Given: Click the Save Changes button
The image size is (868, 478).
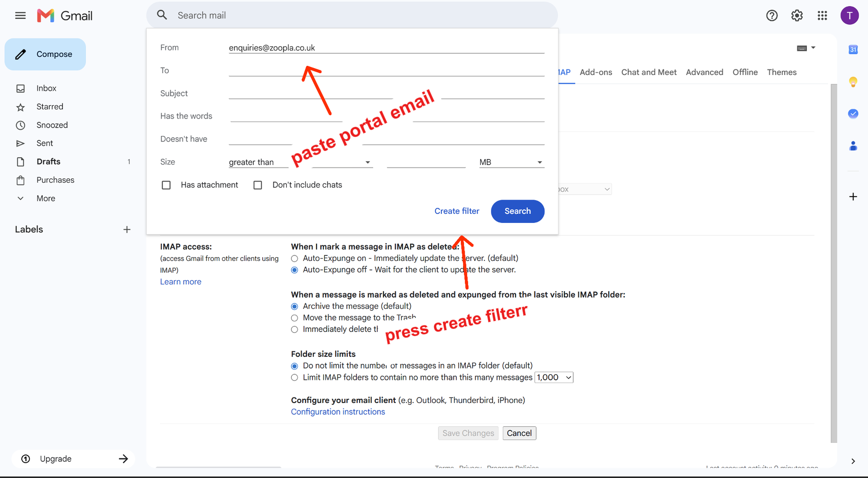Looking at the screenshot, I should (468, 433).
